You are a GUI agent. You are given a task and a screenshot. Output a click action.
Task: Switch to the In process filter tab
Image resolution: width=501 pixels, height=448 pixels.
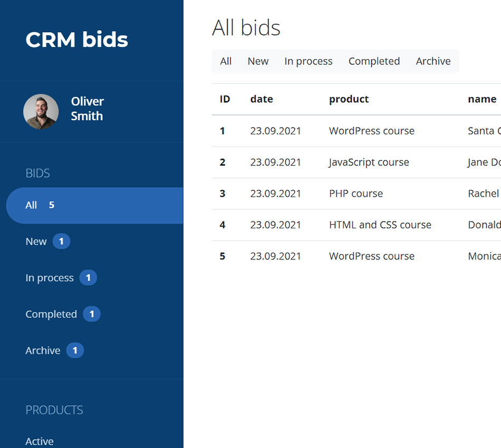coord(308,61)
